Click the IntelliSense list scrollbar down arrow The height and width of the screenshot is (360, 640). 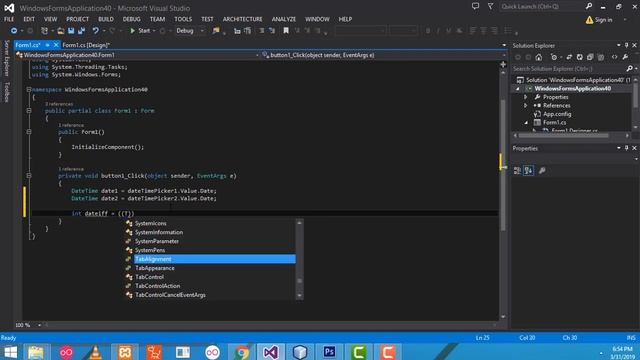pyautogui.click(x=300, y=295)
